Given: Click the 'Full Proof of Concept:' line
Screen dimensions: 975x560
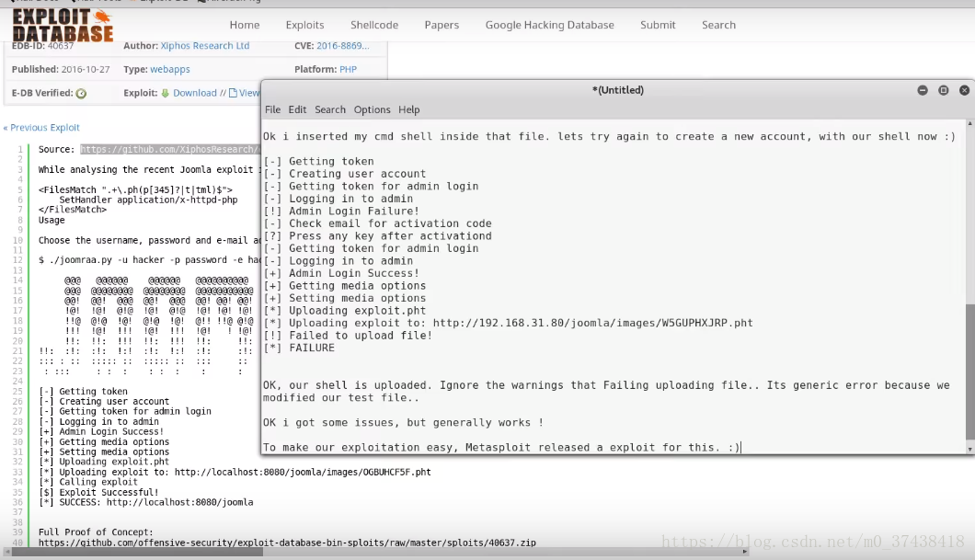Looking at the screenshot, I should pos(96,532).
